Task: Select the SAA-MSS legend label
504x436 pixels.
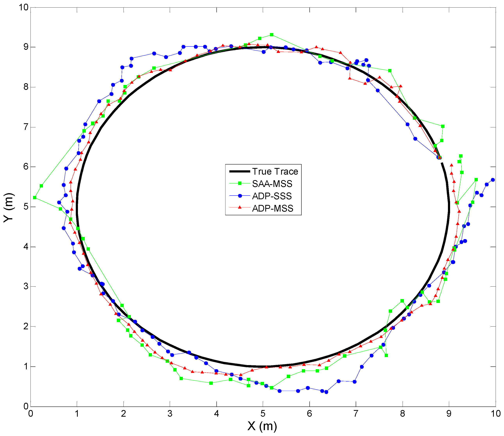Action: [x=272, y=184]
